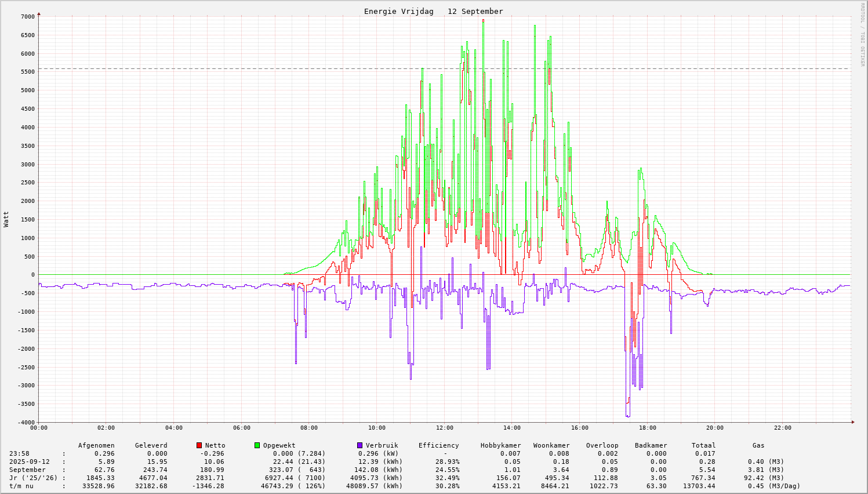Click the Watt y-axis label
Image resolution: width=868 pixels, height=494 pixels.
(6, 219)
